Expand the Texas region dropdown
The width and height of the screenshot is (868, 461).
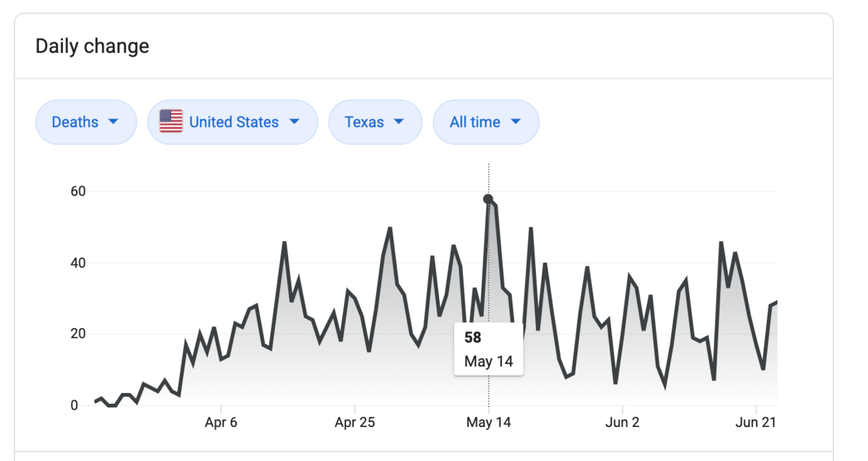tap(375, 122)
